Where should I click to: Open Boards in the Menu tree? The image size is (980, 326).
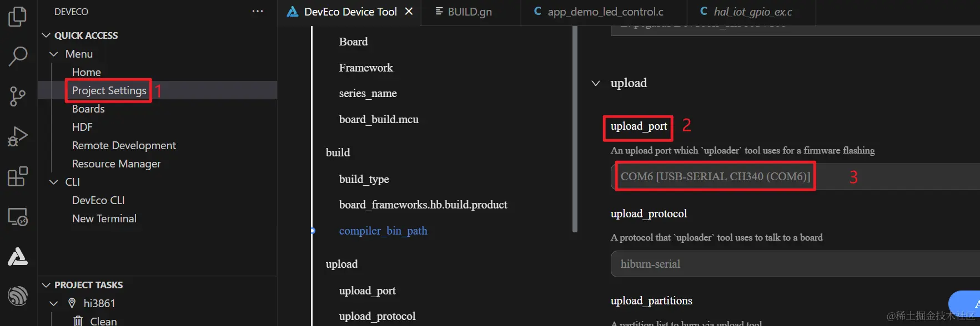[x=88, y=109]
